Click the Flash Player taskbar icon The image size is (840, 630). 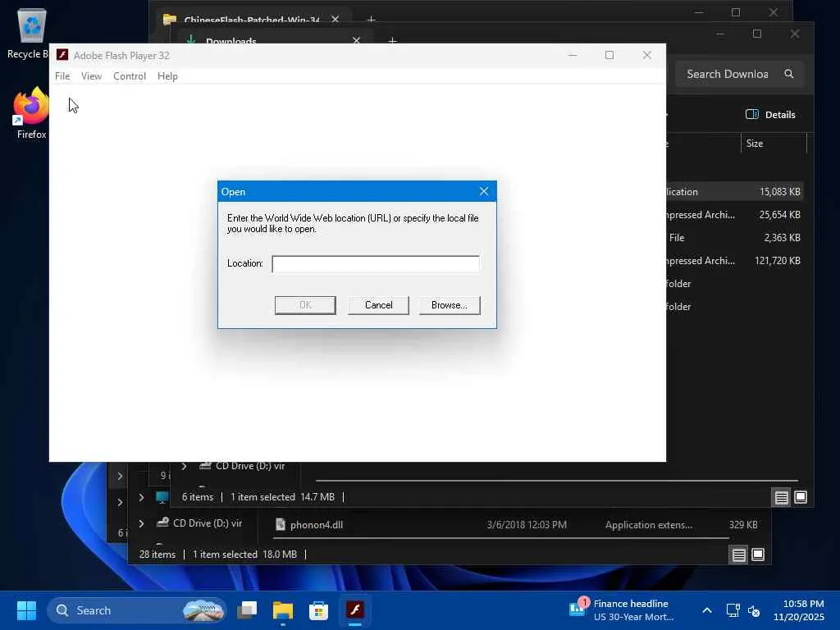click(x=354, y=610)
